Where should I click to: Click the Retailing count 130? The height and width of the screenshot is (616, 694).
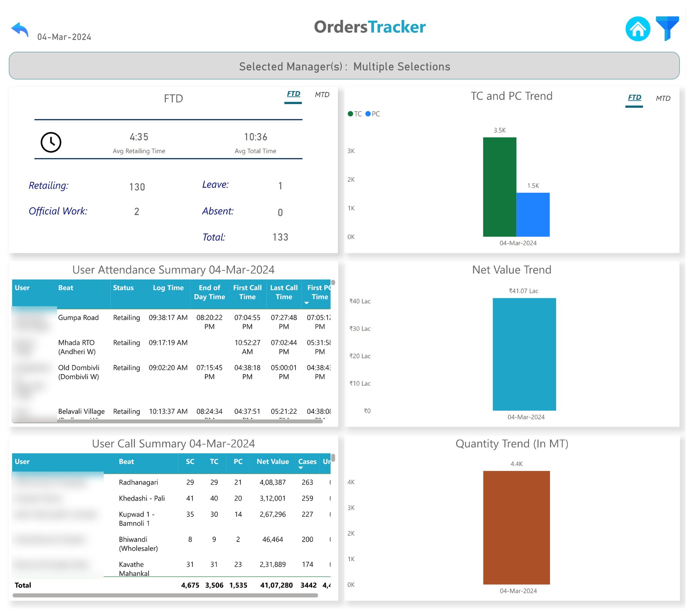coord(137,187)
